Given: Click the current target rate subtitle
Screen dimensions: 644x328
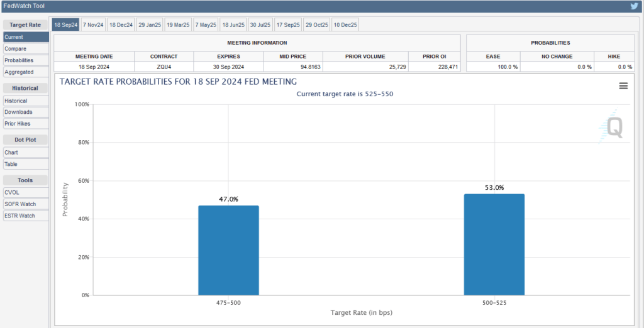Looking at the screenshot, I should [x=345, y=94].
